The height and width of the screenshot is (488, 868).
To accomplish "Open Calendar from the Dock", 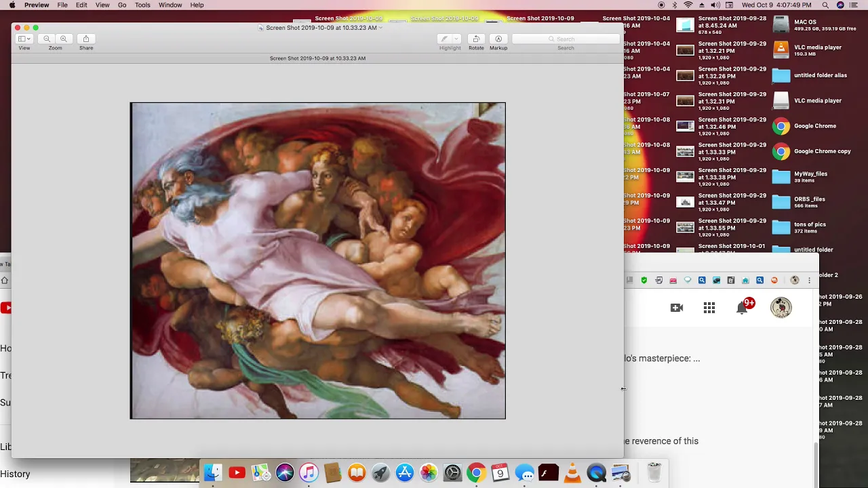I will [500, 472].
